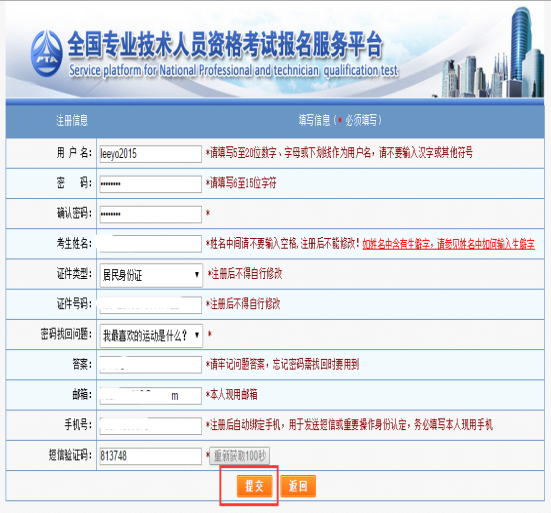Click the arrow on the security question selector
Image resolution: width=551 pixels, height=513 pixels.
[197, 335]
